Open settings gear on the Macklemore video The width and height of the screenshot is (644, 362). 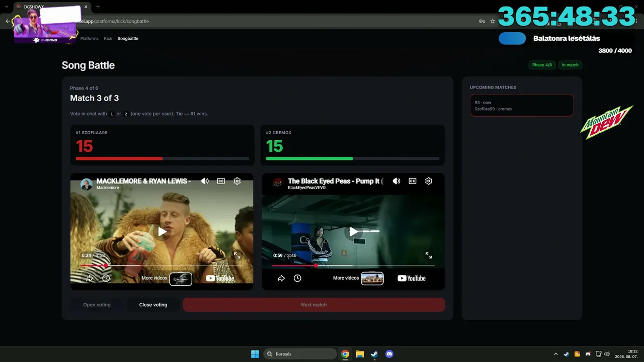[x=237, y=181]
